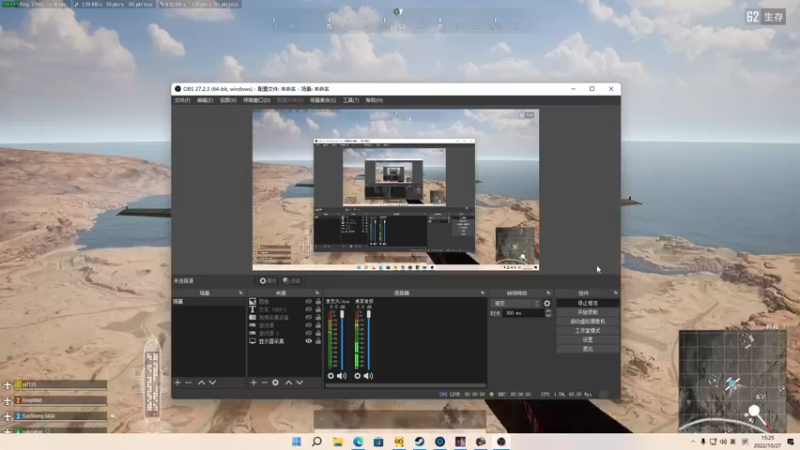Click 停止推流 stop streaming button
Screen dimensions: 800x450
point(588,303)
